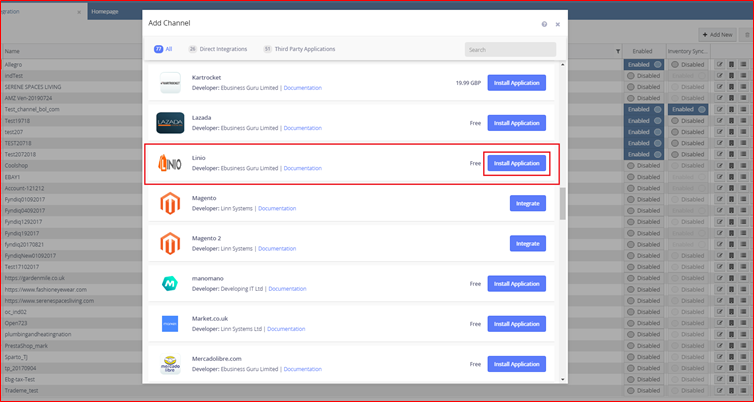754x402 pixels.
Task: Click the scrollbar up arrow in channel list
Action: [x=563, y=64]
